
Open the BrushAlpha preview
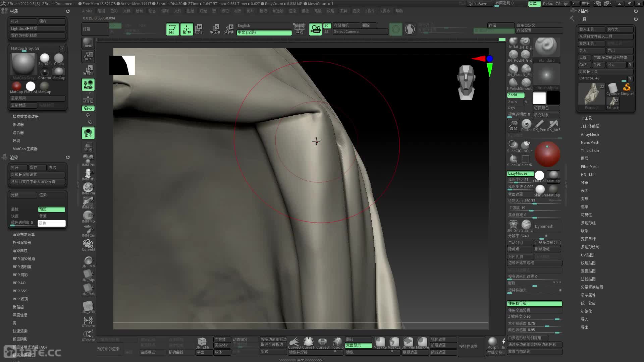pyautogui.click(x=546, y=77)
